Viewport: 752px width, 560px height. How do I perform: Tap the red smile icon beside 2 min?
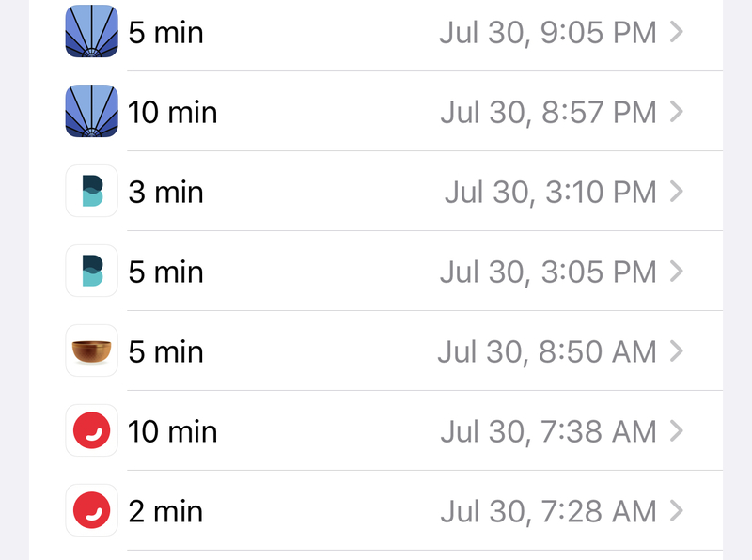tap(91, 510)
